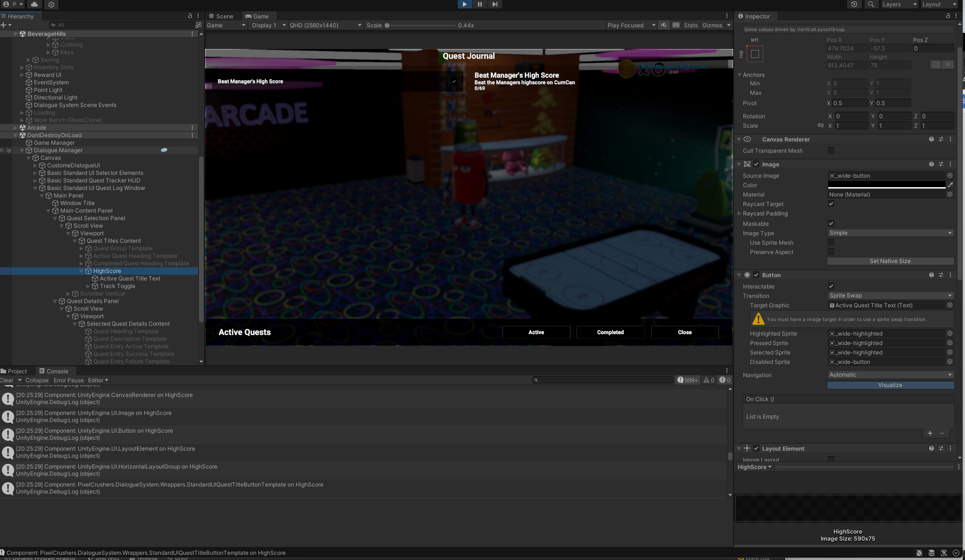
Task: Disable the Layout Element component checkbox
Action: [756, 449]
